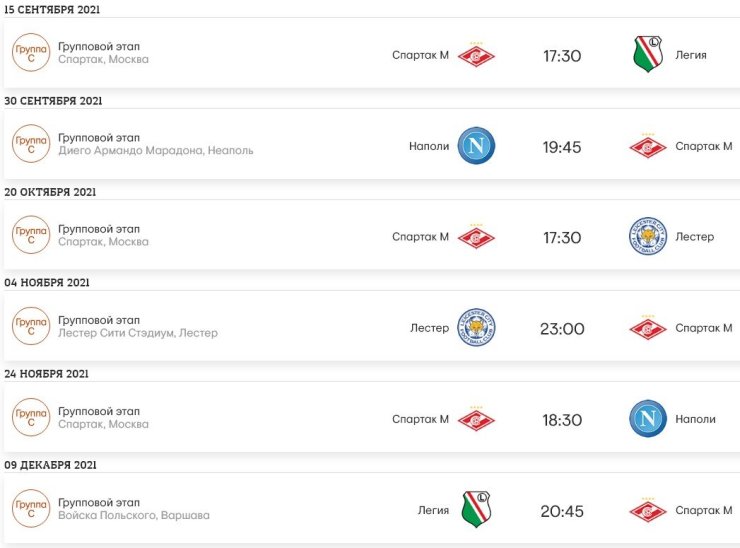Image resolution: width=740 pixels, height=548 pixels.
Task: Click Napoli logo in 30 September match
Action: (476, 145)
